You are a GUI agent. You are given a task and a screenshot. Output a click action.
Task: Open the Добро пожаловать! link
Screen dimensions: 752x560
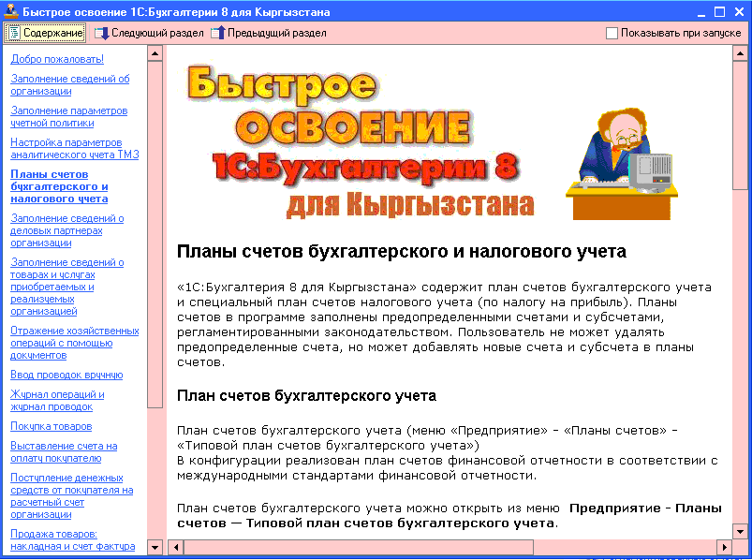(x=57, y=59)
